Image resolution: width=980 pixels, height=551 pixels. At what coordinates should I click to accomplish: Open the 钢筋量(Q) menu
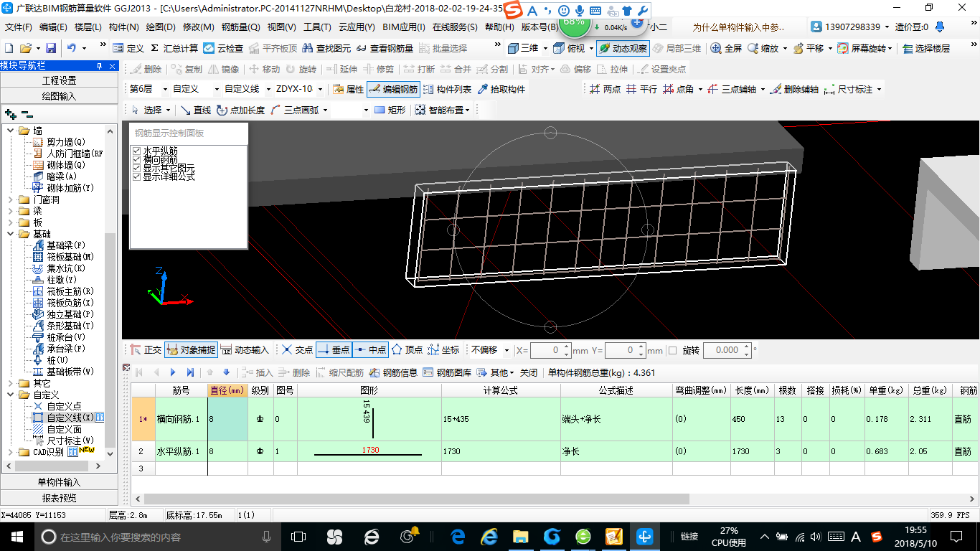[x=240, y=27]
